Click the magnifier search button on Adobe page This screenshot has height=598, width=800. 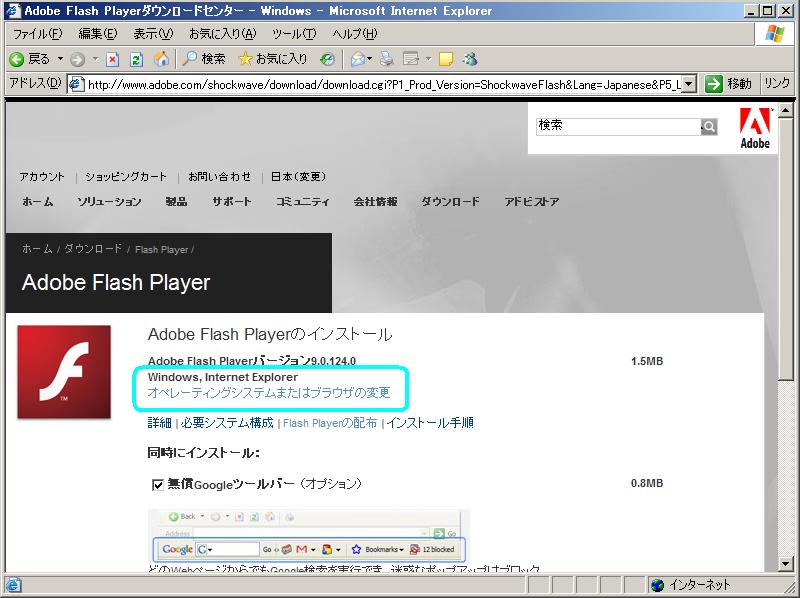click(x=709, y=127)
